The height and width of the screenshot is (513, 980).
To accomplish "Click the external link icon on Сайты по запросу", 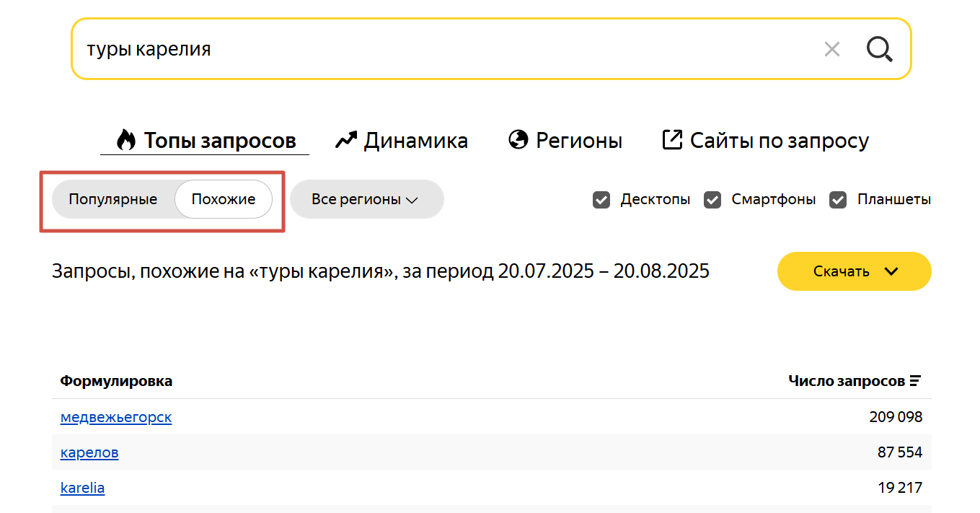I will (671, 139).
